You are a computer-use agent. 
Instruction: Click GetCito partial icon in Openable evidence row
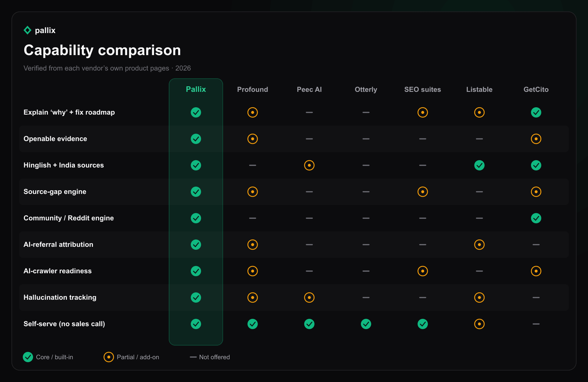click(x=536, y=139)
